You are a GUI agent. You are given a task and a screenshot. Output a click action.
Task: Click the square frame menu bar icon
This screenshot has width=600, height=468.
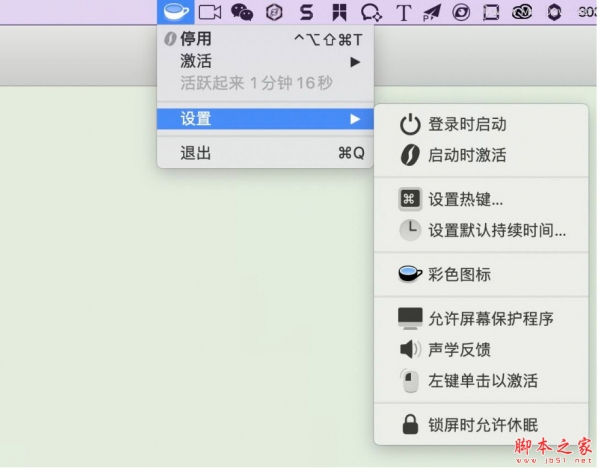[x=491, y=12]
